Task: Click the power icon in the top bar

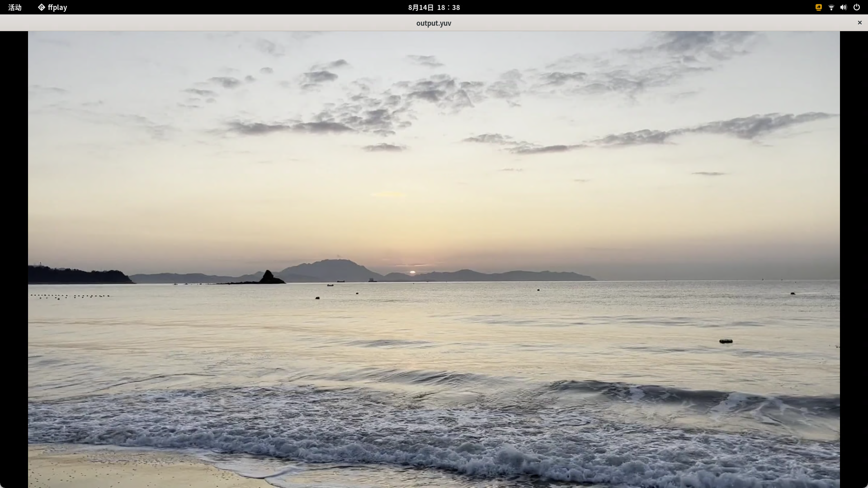Action: 857,7
